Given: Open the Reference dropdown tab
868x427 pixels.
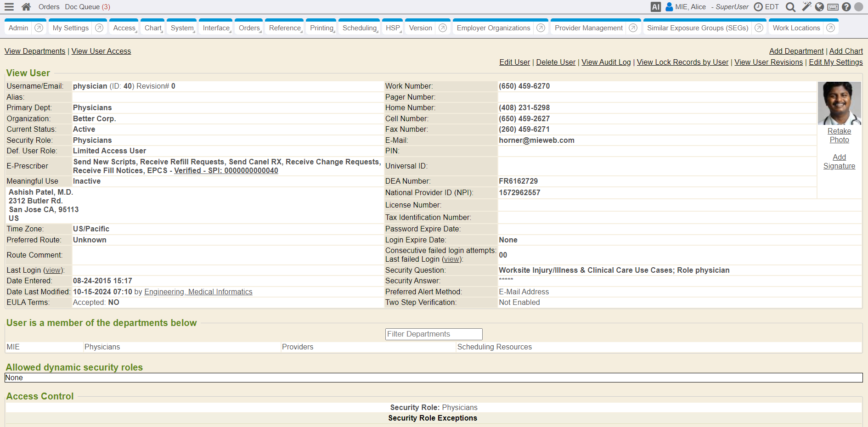Looking at the screenshot, I should [x=285, y=28].
